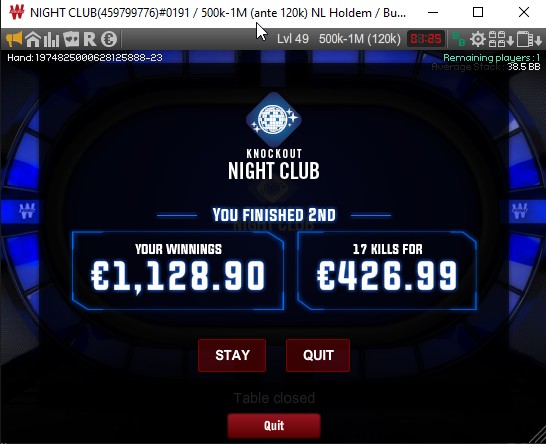Click the Your Winnings €1,128.90 panel
This screenshot has height=444, width=546.
(x=178, y=271)
